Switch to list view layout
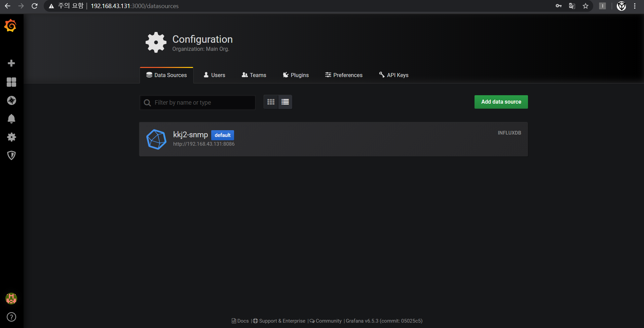Screen dimensions: 644x328 tap(285, 102)
